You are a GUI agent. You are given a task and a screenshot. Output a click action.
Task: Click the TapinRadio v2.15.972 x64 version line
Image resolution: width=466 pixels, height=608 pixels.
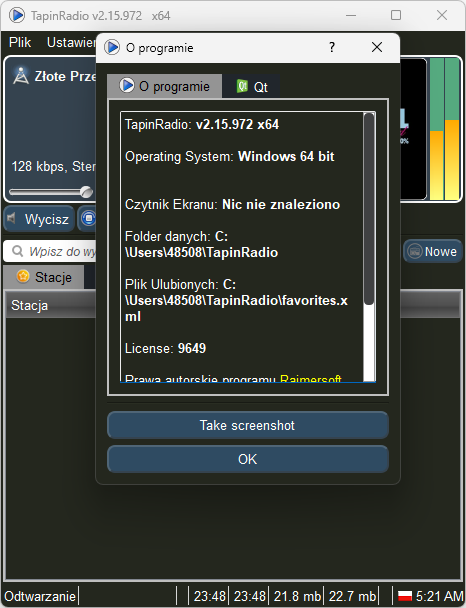(x=202, y=124)
